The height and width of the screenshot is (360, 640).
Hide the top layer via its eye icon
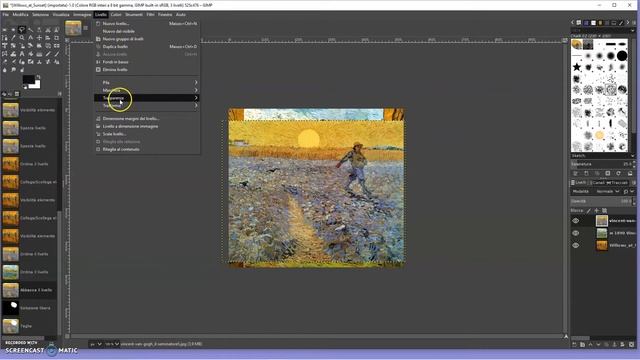[x=576, y=221]
